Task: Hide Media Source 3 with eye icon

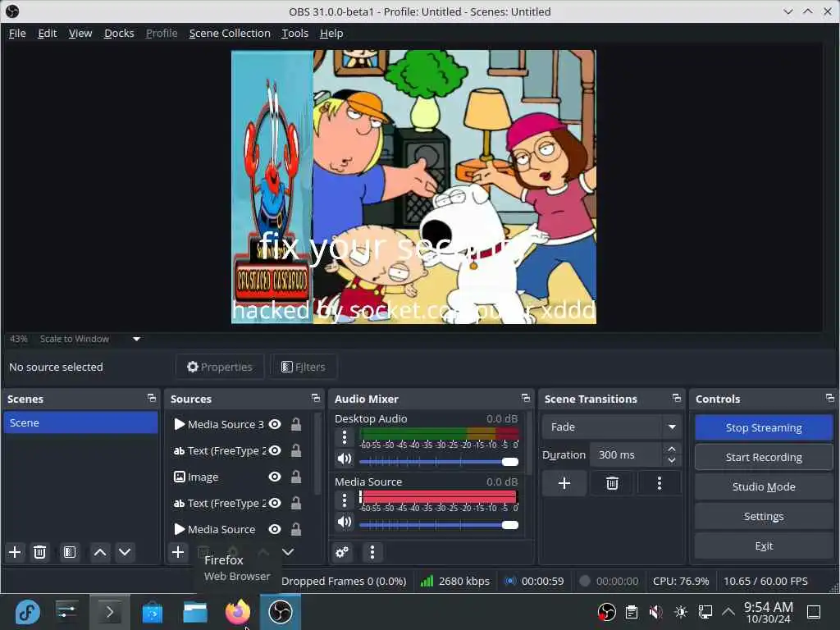Action: click(x=275, y=424)
